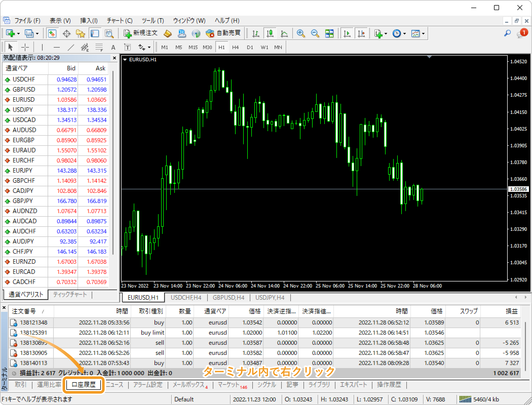The image size is (532, 405).
Task: Expand the New Chart dropdown arrow
Action: coord(18,34)
